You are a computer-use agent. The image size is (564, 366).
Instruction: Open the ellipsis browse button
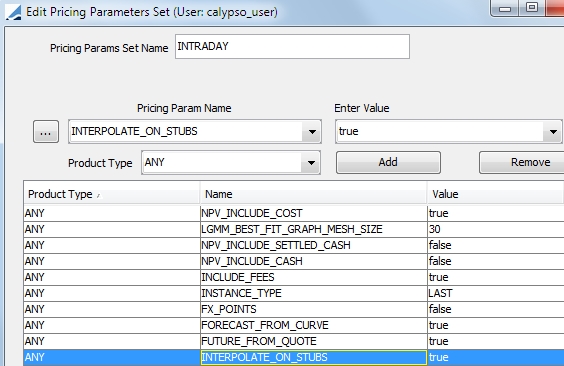click(46, 132)
